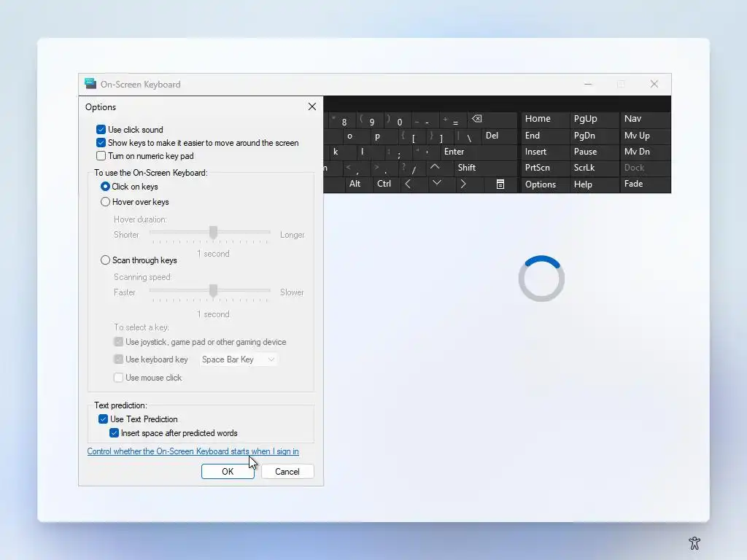
Task: Click the Alt key on keyboard
Action: click(358, 184)
